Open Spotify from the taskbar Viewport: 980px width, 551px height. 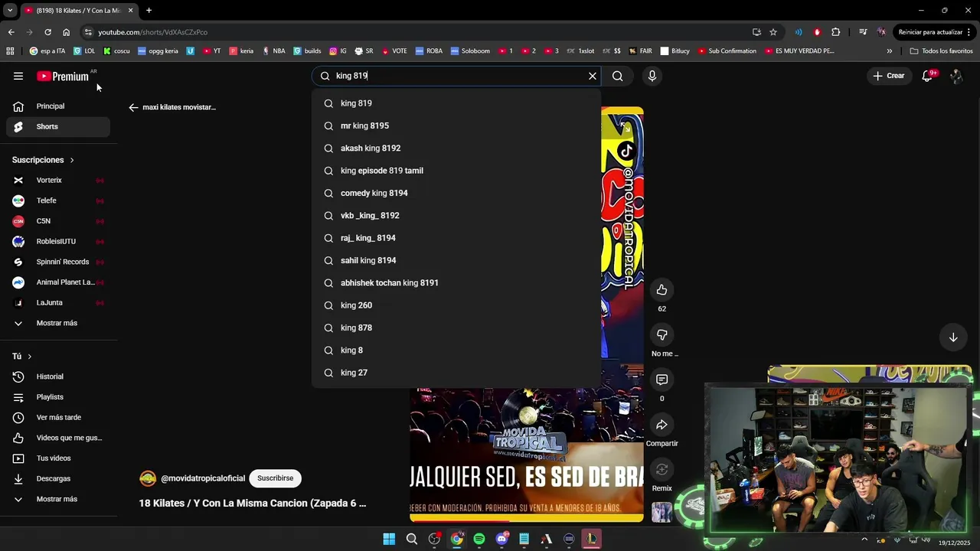click(479, 539)
